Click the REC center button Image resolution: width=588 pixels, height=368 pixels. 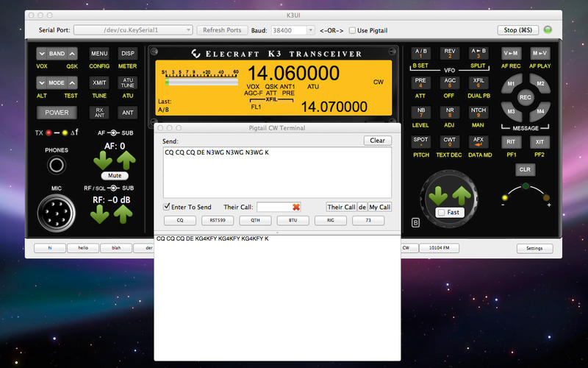point(525,97)
